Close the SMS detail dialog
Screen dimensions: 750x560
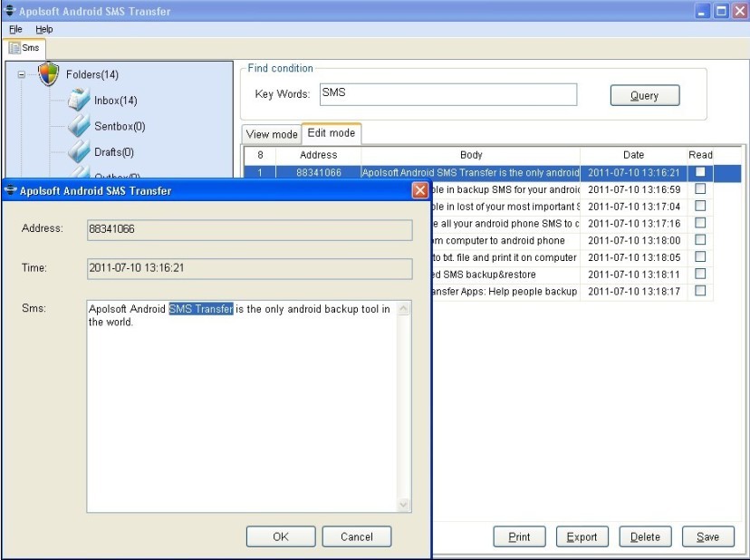(420, 190)
